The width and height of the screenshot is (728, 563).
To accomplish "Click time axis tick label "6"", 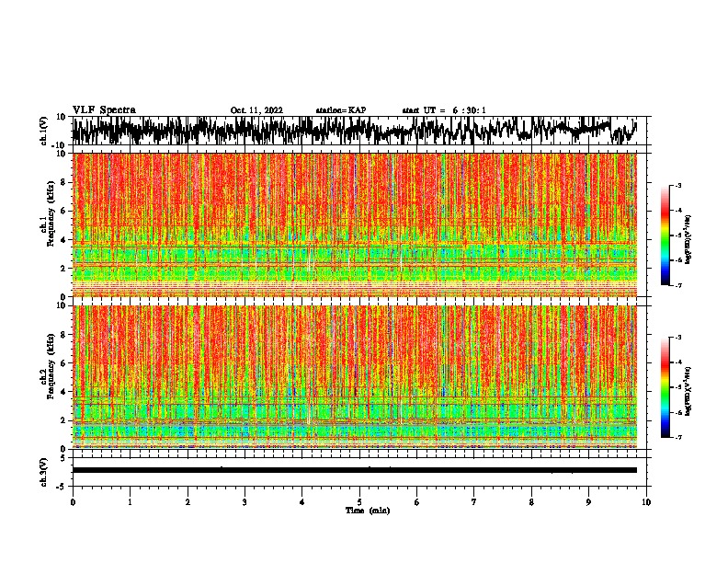I will click(417, 502).
